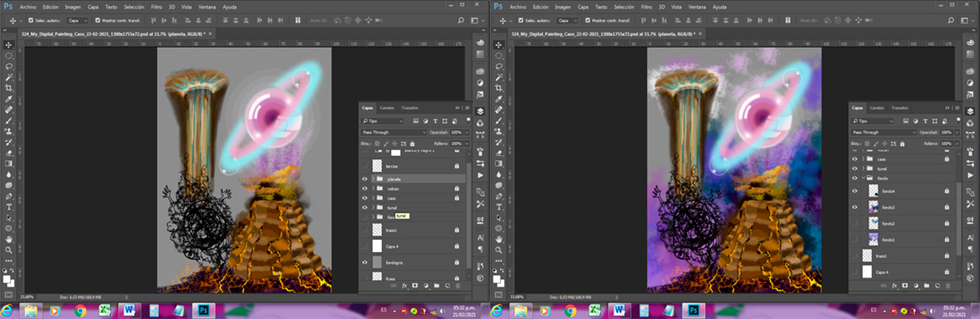980x319 pixels.
Task: Open Filtro menu in left window
Action: coord(156,7)
